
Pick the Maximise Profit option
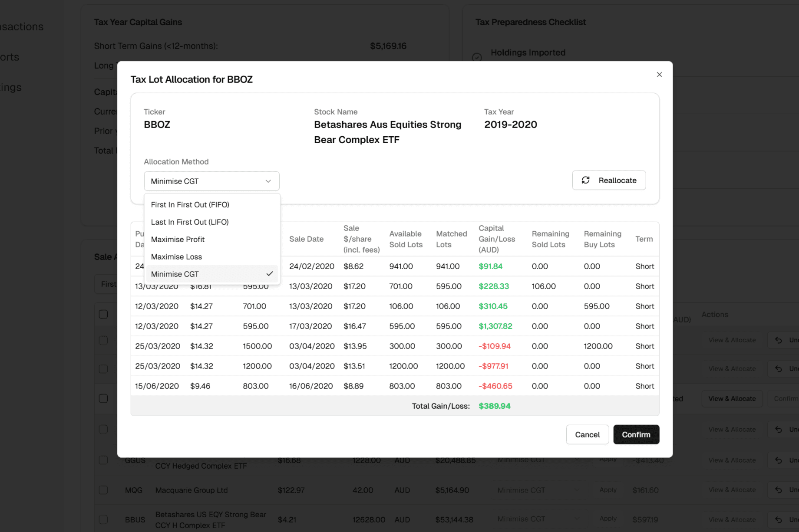178,240
